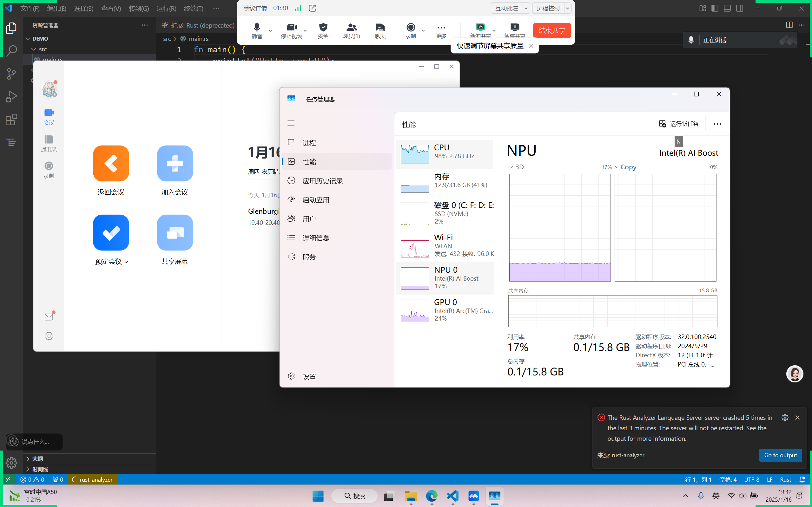Screen dimensions: 812x507
Task: Click Go to output in the rust-analyzer notification
Action: coord(781,455)
